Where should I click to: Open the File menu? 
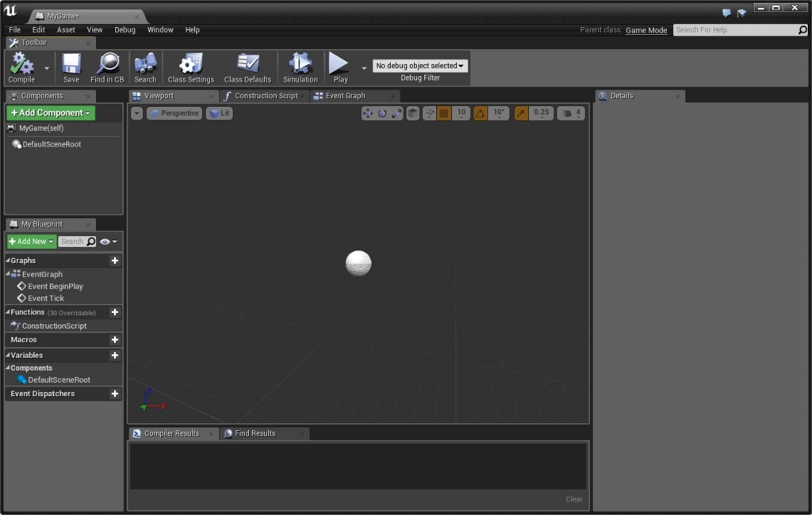click(x=14, y=30)
